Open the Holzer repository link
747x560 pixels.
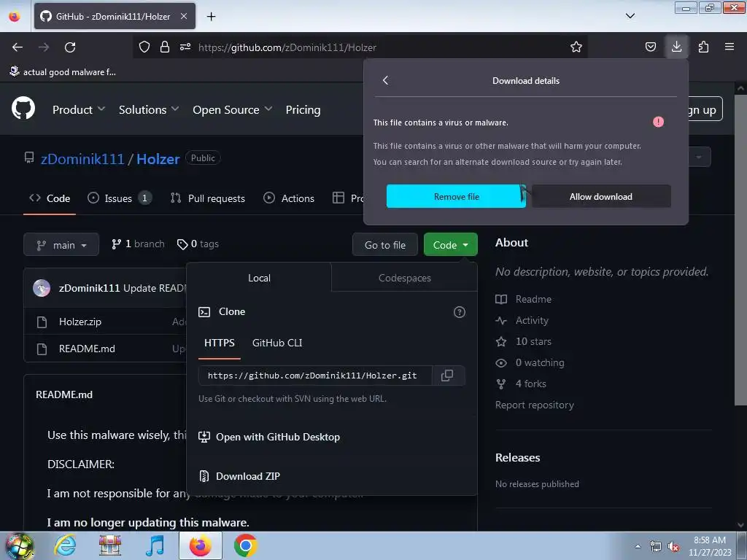(158, 158)
